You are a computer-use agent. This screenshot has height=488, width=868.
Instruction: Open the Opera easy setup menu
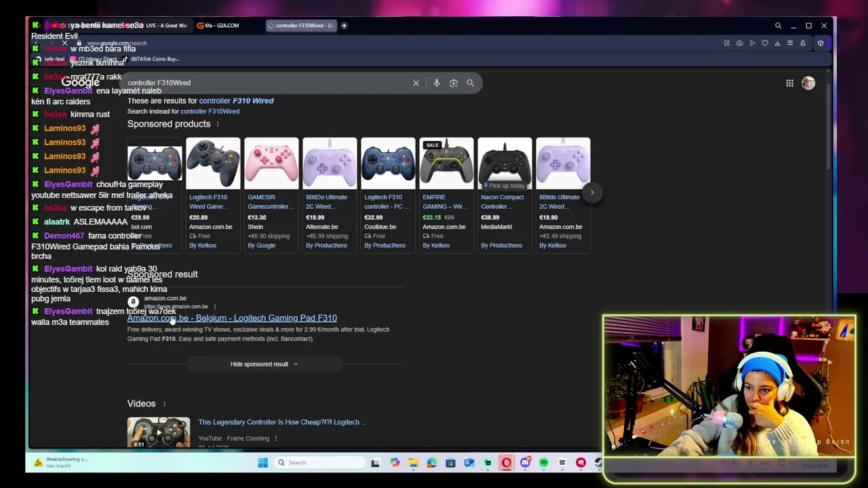point(790,43)
